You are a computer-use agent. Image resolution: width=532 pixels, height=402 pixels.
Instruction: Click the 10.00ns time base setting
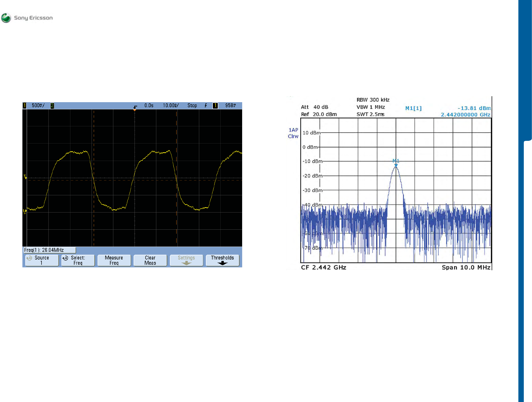click(171, 106)
